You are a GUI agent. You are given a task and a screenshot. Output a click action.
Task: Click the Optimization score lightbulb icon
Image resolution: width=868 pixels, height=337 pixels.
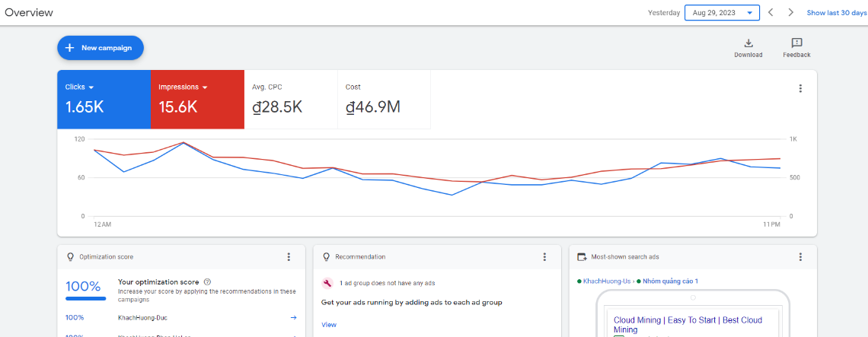pos(70,257)
